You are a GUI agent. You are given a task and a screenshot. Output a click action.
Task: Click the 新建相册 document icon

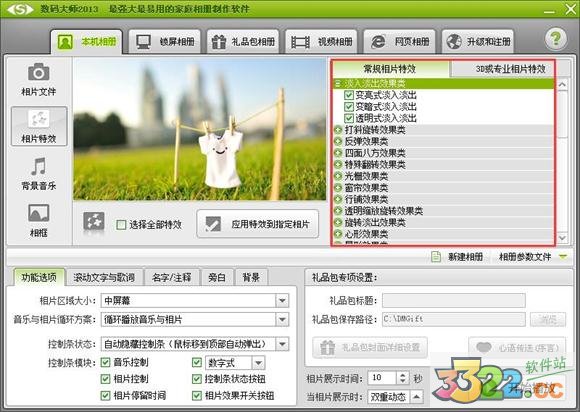coord(436,257)
